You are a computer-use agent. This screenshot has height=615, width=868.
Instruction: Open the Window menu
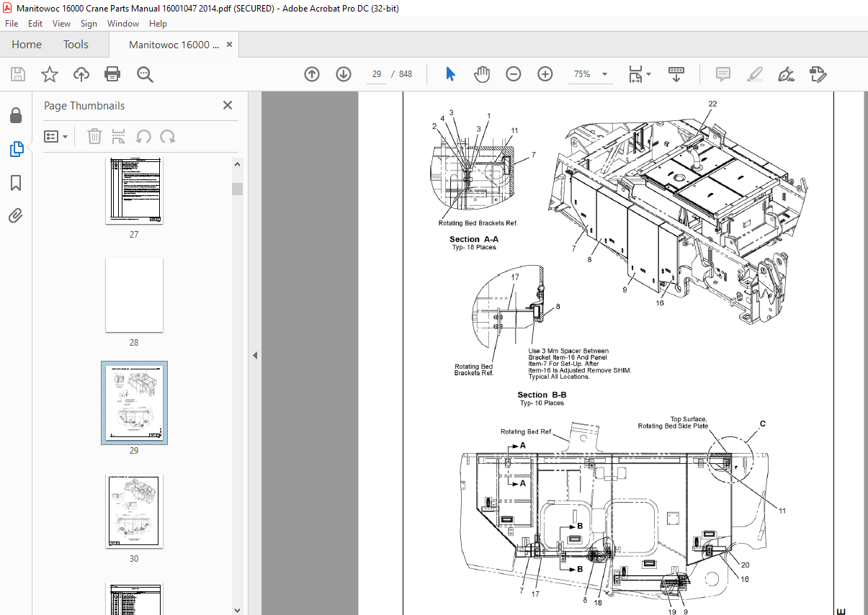[123, 24]
